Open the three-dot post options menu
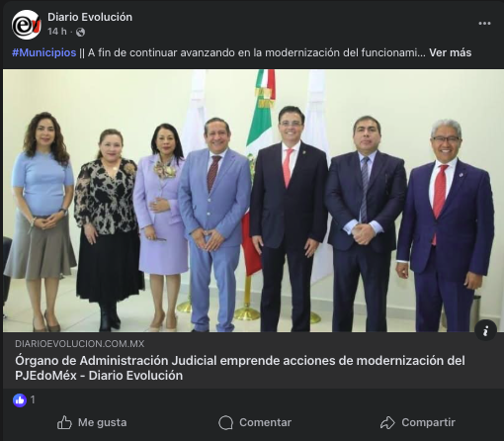 [484, 24]
